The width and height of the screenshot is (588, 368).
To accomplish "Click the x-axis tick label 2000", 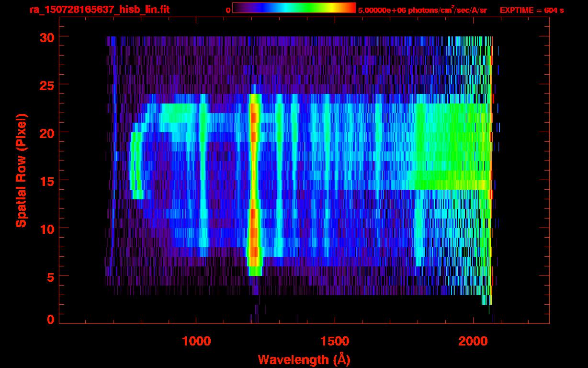I will pos(473,341).
